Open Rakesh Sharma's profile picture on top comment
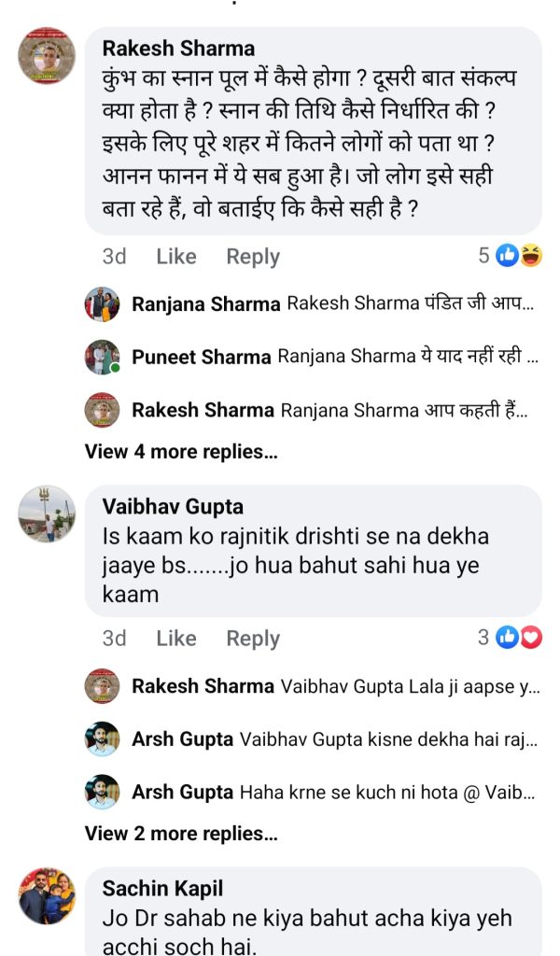Image resolution: width=560 pixels, height=956 pixels. pyautogui.click(x=47, y=56)
